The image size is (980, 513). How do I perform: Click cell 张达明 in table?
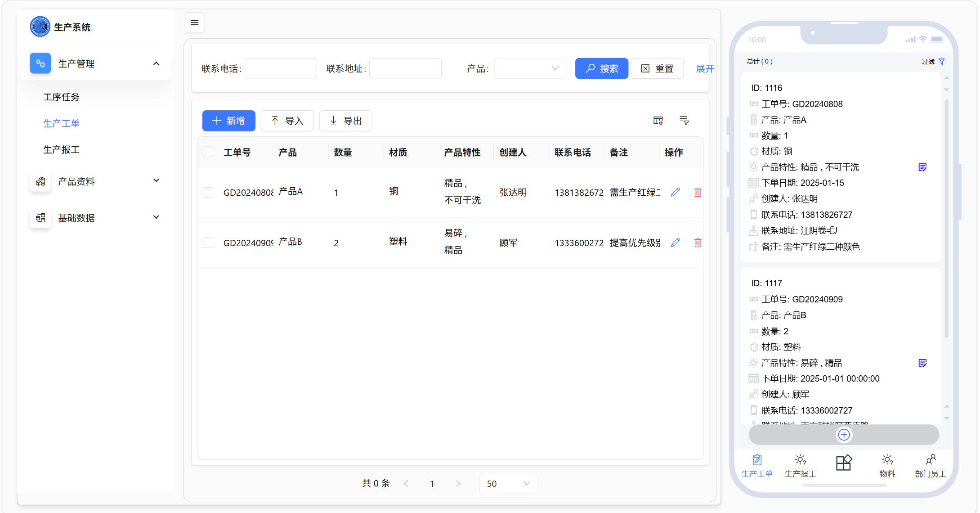click(x=513, y=192)
